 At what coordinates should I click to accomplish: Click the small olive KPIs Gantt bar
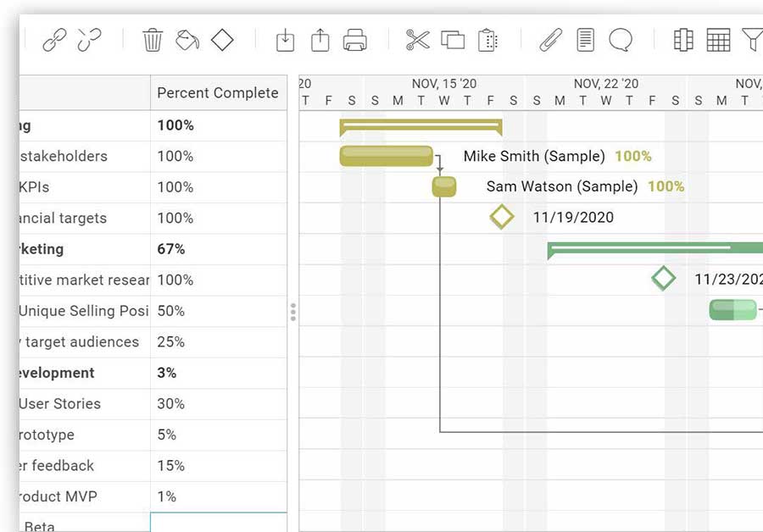coord(444,187)
